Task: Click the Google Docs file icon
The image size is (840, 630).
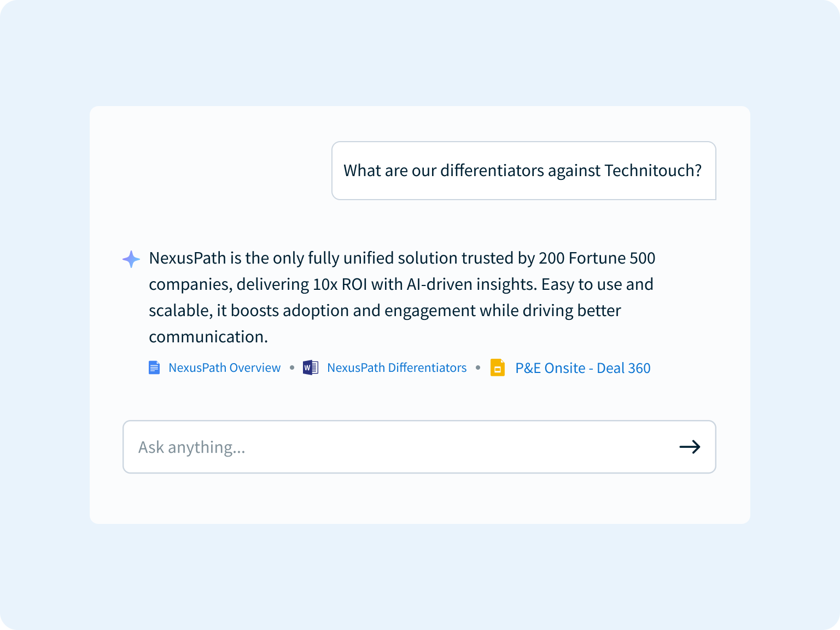Action: point(154,367)
